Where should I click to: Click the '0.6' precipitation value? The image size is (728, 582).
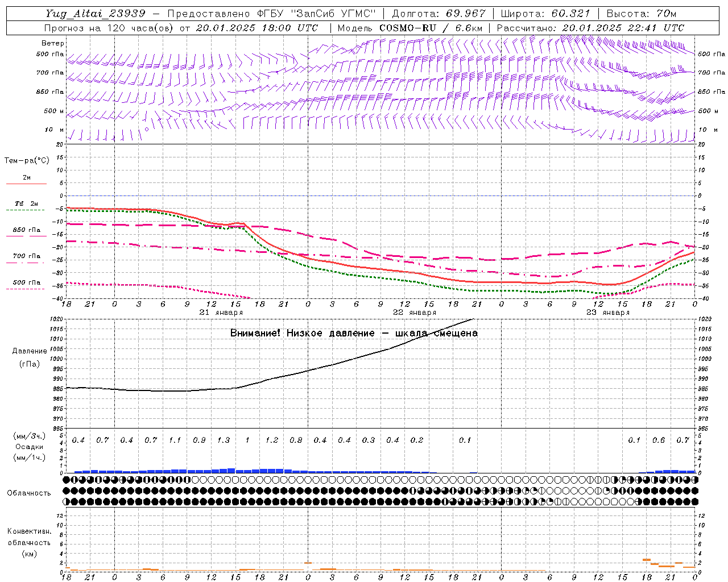pos(659,440)
